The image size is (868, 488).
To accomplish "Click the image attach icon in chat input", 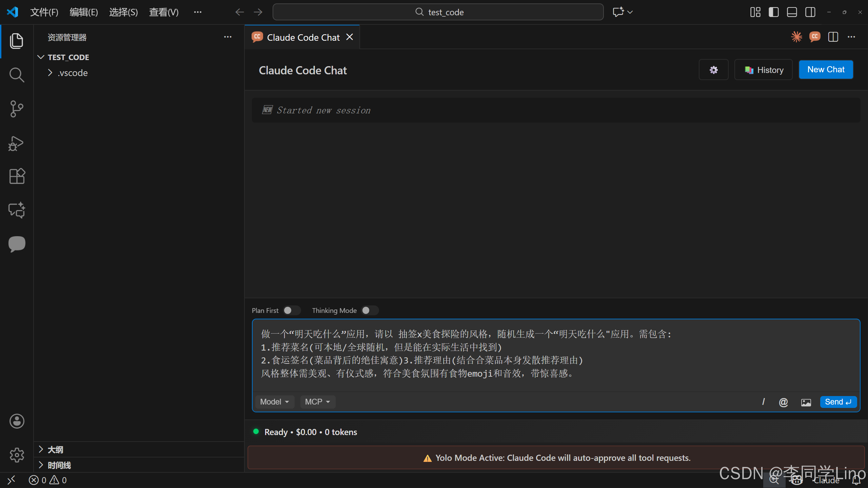I will [806, 402].
